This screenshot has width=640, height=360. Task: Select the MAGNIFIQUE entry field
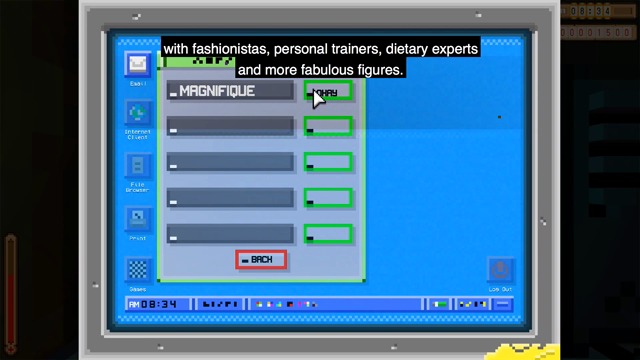point(230,91)
